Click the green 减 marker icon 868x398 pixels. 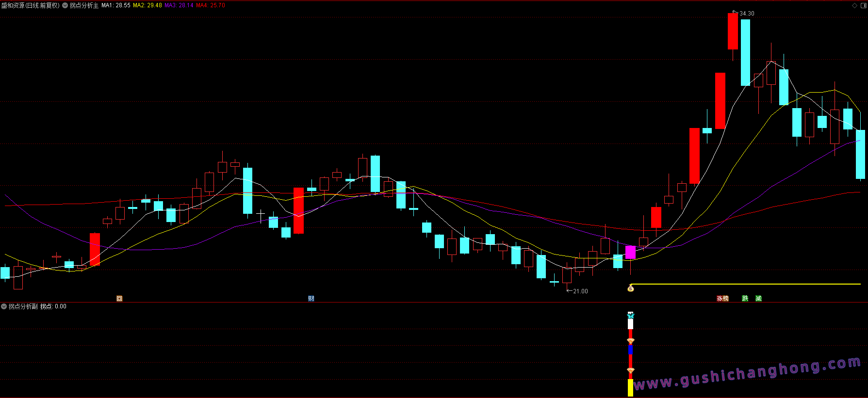coord(758,298)
